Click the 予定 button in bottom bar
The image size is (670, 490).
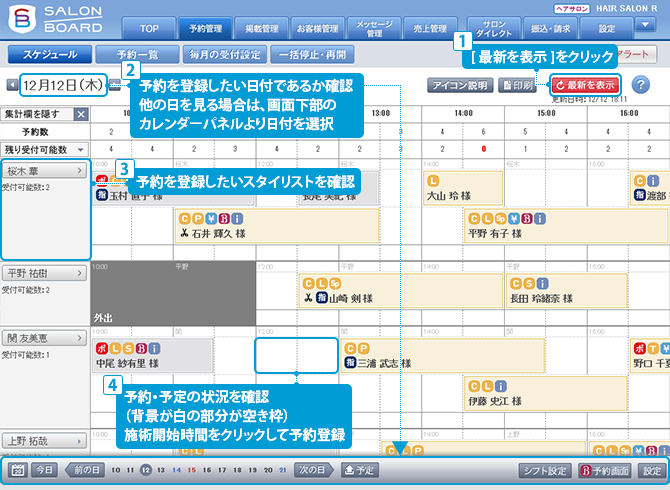pos(360,470)
